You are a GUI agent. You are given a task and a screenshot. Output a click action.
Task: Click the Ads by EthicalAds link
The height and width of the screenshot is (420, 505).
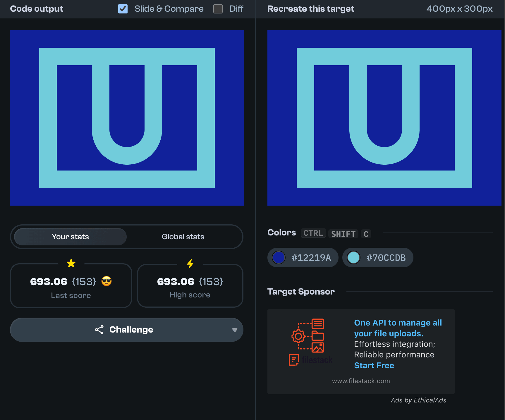tap(418, 400)
